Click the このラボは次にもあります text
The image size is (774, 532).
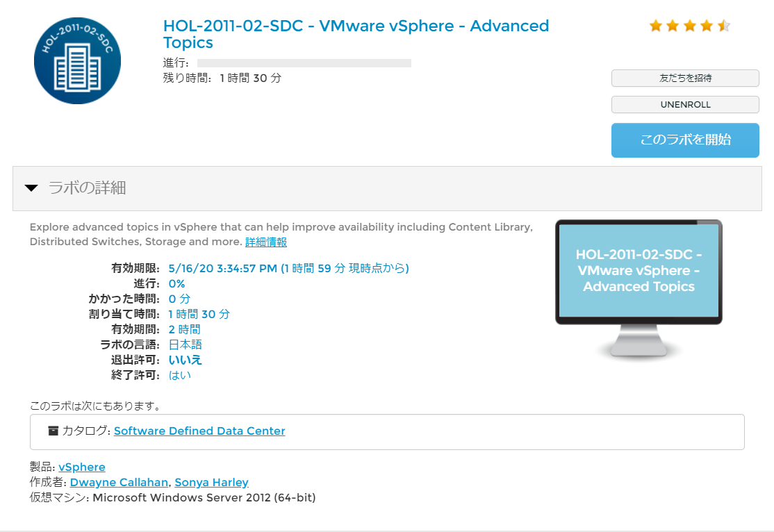pos(95,406)
